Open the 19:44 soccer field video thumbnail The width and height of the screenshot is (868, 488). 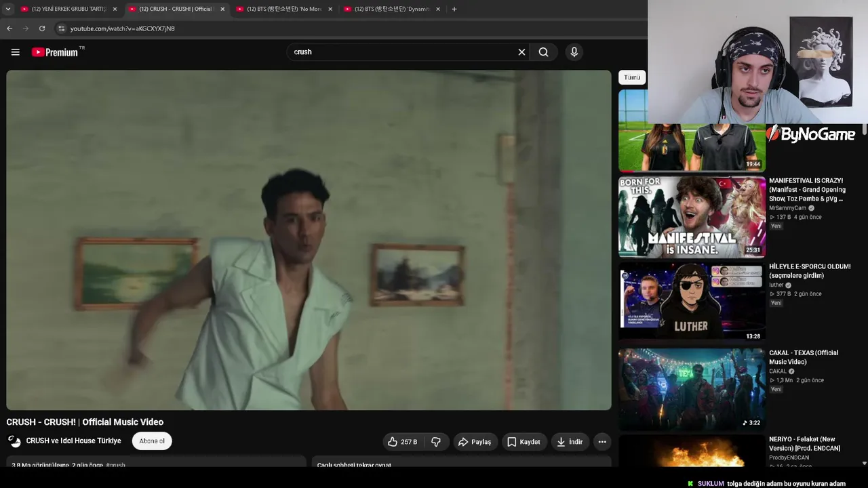pyautogui.click(x=692, y=130)
